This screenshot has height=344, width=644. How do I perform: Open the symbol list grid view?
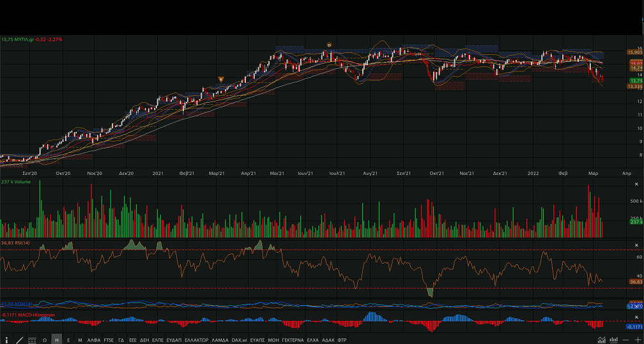(32, 340)
